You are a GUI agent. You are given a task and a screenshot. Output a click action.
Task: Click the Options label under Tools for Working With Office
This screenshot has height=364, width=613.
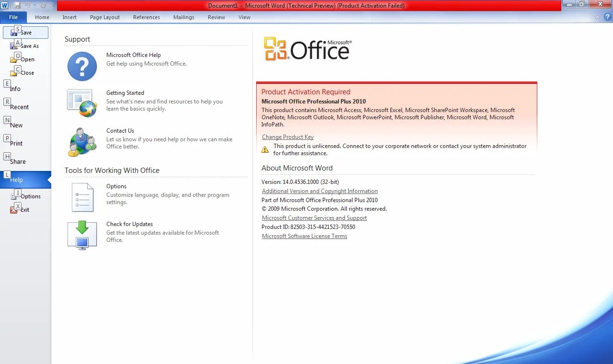116,186
